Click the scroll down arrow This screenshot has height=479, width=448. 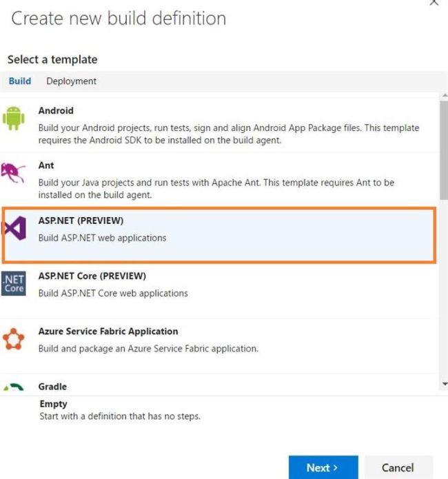click(x=444, y=383)
